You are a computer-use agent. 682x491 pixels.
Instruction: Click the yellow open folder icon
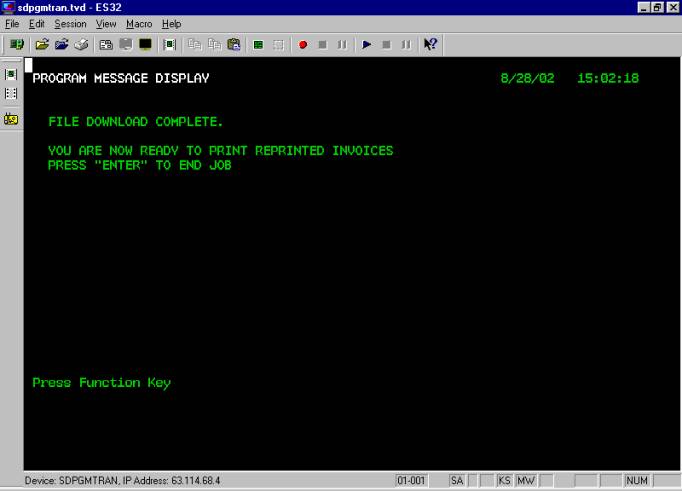[42, 44]
